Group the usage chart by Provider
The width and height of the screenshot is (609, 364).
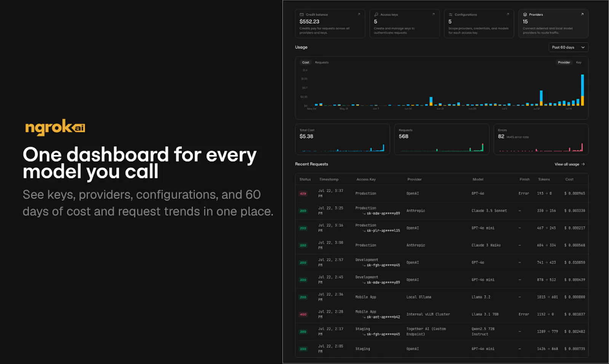564,62
